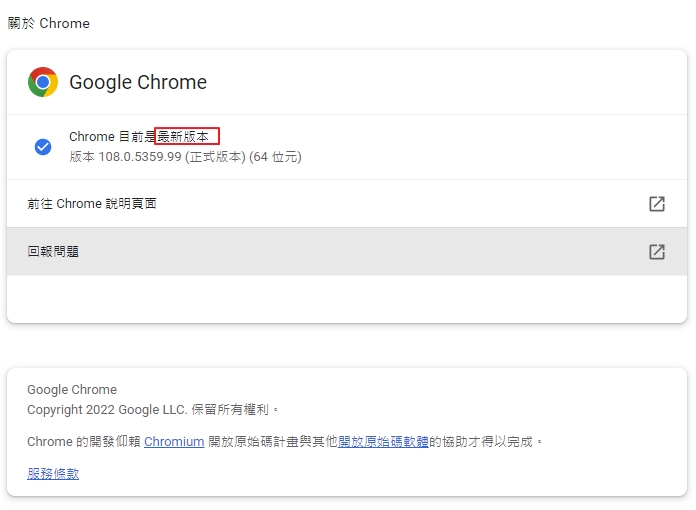The image size is (696, 510).
Task: Click external link icon beside 回報問題
Action: [657, 252]
